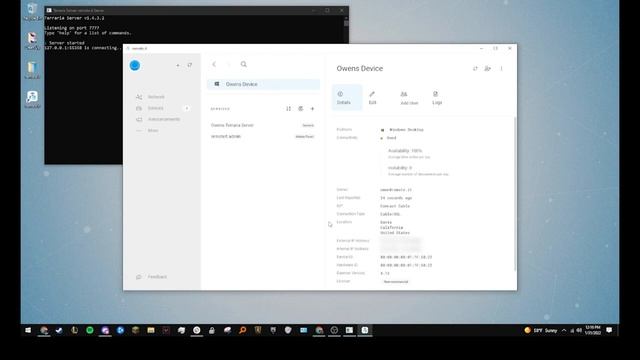Open the Windows Start menu
The height and width of the screenshot is (360, 640).
28,330
